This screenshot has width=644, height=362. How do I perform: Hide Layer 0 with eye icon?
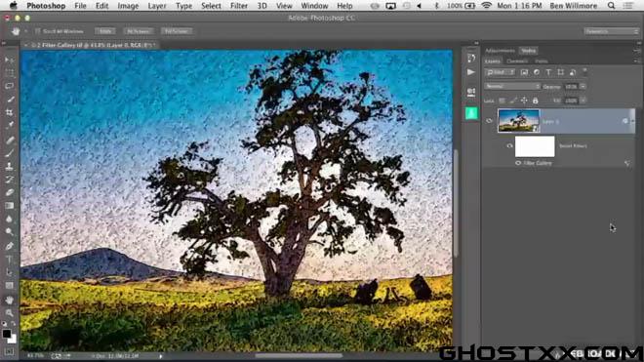489,121
